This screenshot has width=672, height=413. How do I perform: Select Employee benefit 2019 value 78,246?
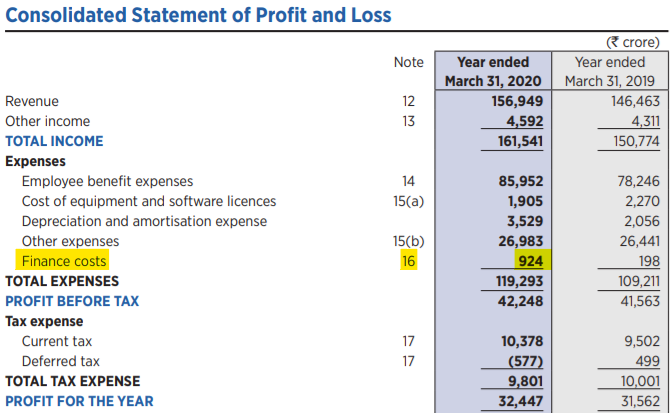click(639, 181)
